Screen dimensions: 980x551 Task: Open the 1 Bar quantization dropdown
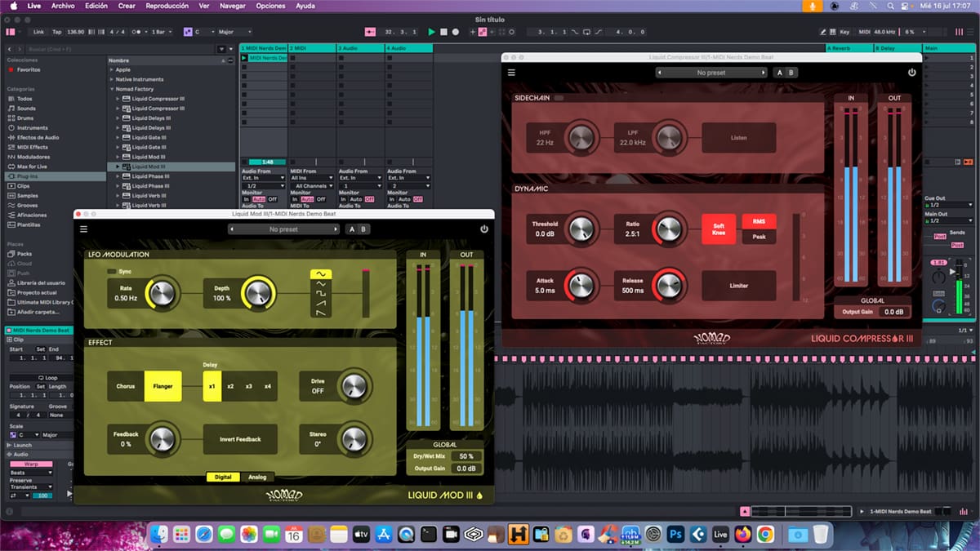(x=161, y=32)
